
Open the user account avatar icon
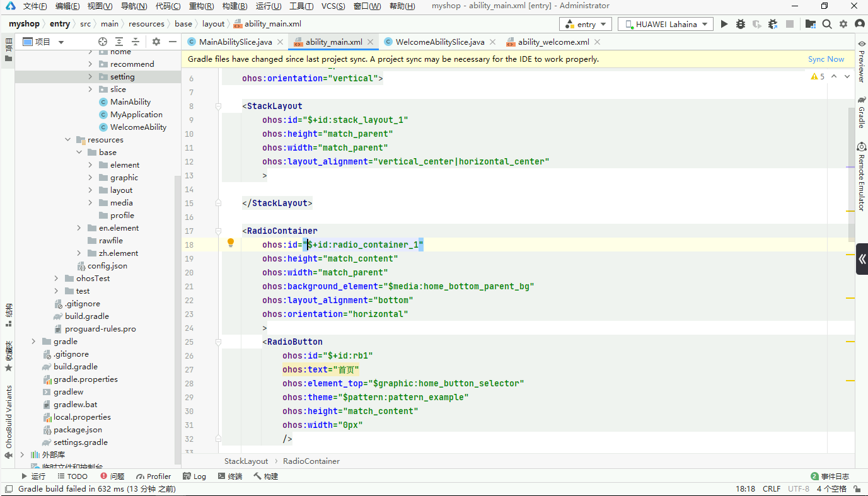860,24
